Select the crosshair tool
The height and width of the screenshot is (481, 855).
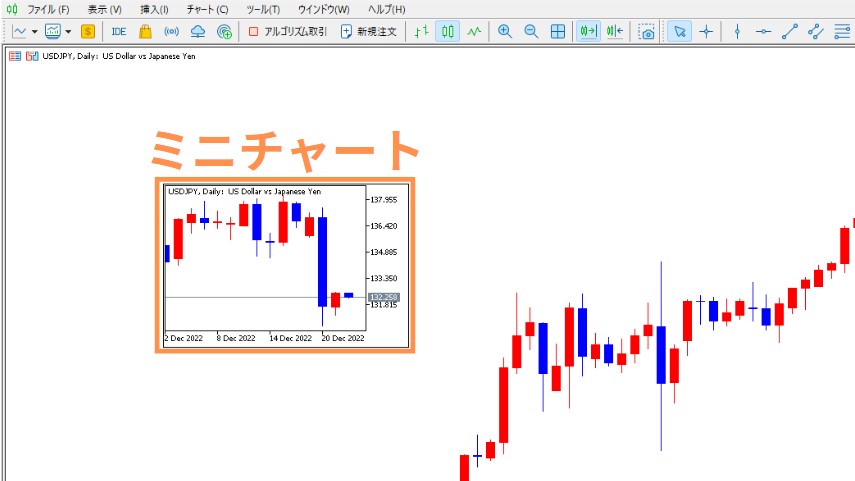pos(706,32)
